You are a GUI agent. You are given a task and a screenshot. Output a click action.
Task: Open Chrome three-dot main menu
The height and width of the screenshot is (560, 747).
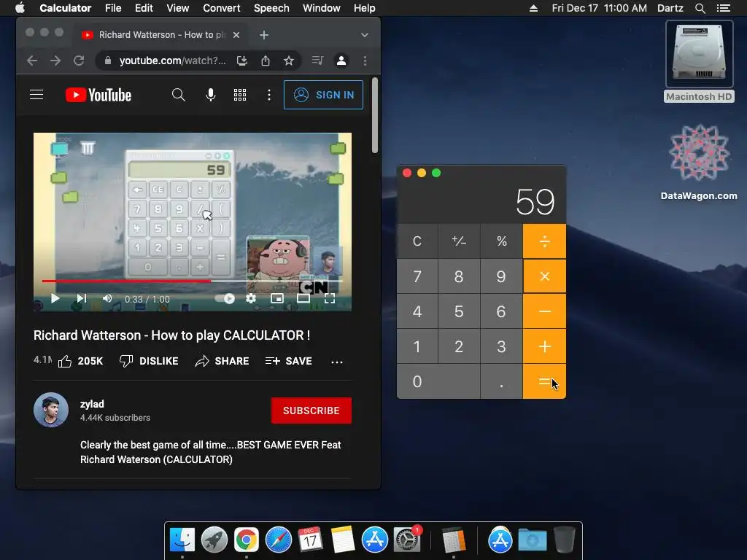(365, 61)
